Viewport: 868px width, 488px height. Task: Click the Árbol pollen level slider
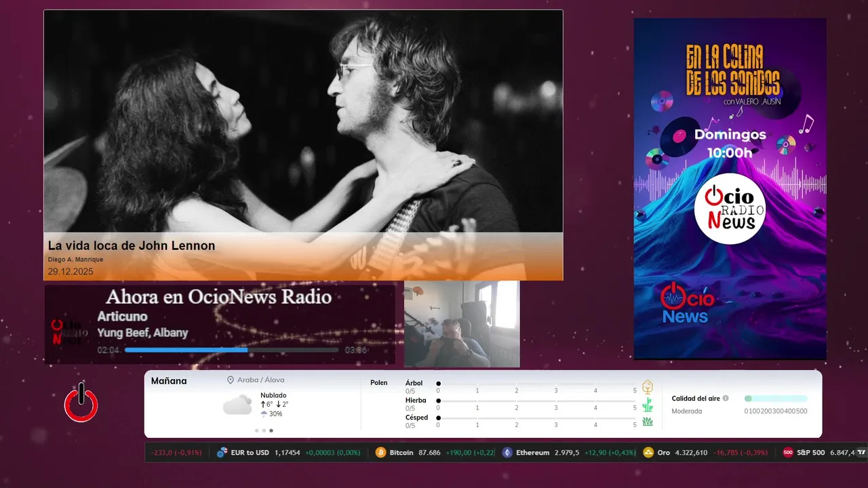click(536, 384)
